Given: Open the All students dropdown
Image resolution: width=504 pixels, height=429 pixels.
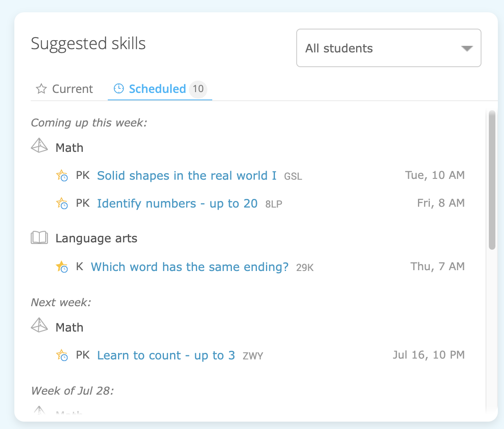Looking at the screenshot, I should pyautogui.click(x=389, y=48).
